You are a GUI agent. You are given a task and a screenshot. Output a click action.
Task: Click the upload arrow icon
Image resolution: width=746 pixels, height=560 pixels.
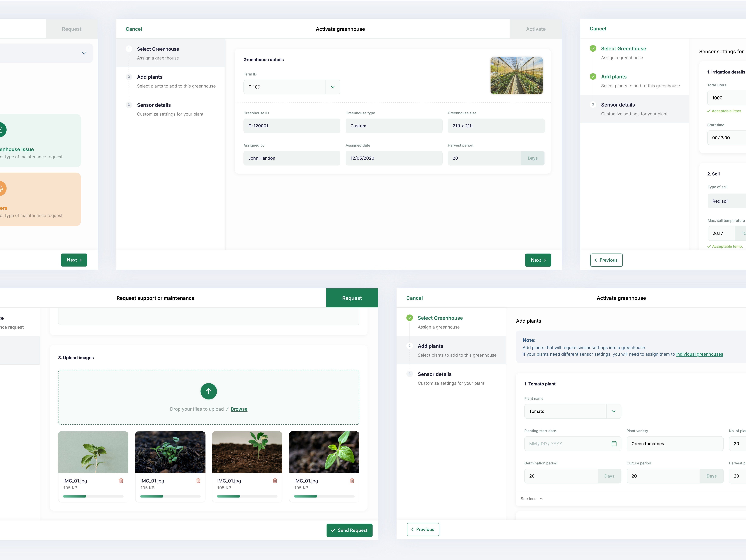(208, 391)
